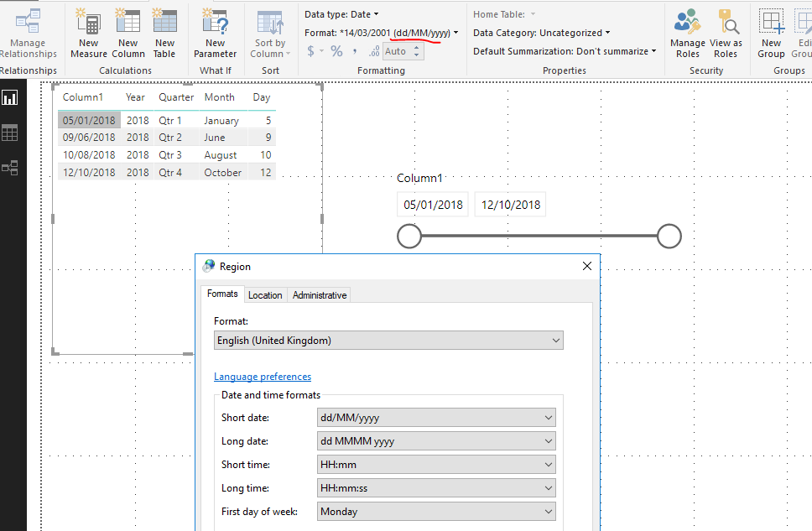Edit slicer start date 05/01/2018

(433, 205)
